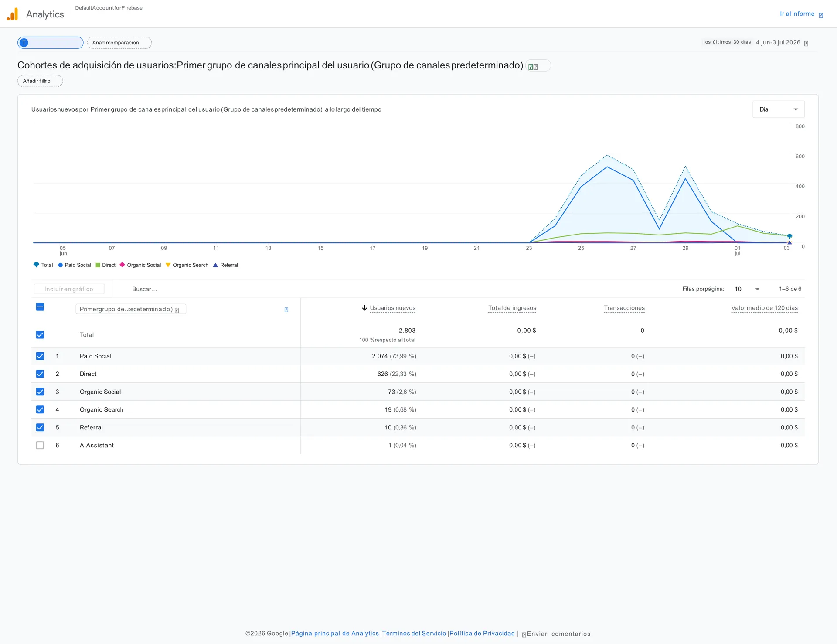Open 'Política de Privacidad' footer link
The width and height of the screenshot is (837, 644).
(x=482, y=634)
